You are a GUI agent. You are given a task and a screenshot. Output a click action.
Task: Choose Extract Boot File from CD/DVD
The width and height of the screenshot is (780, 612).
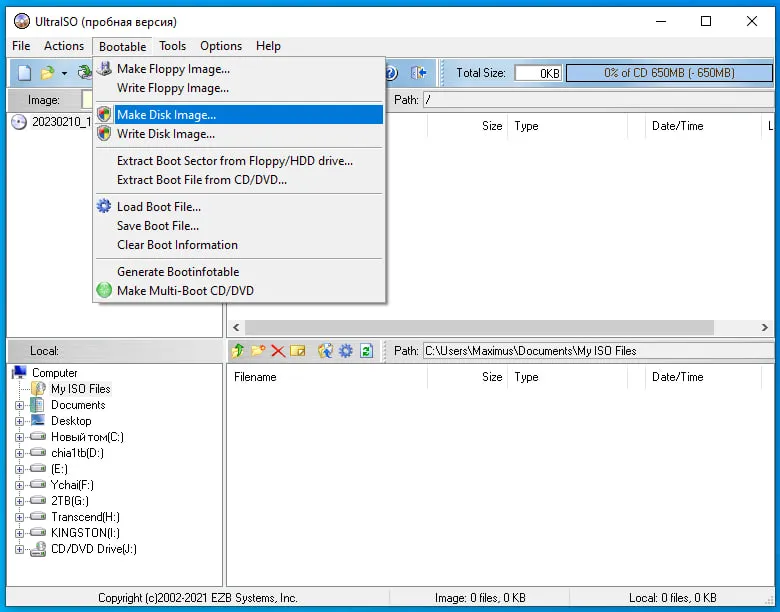point(239,180)
